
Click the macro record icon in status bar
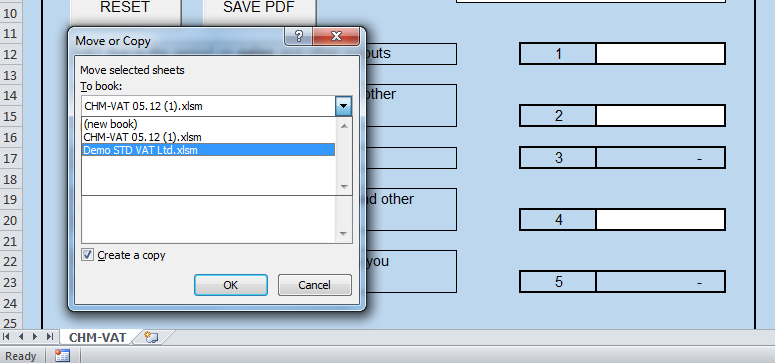tap(62, 355)
